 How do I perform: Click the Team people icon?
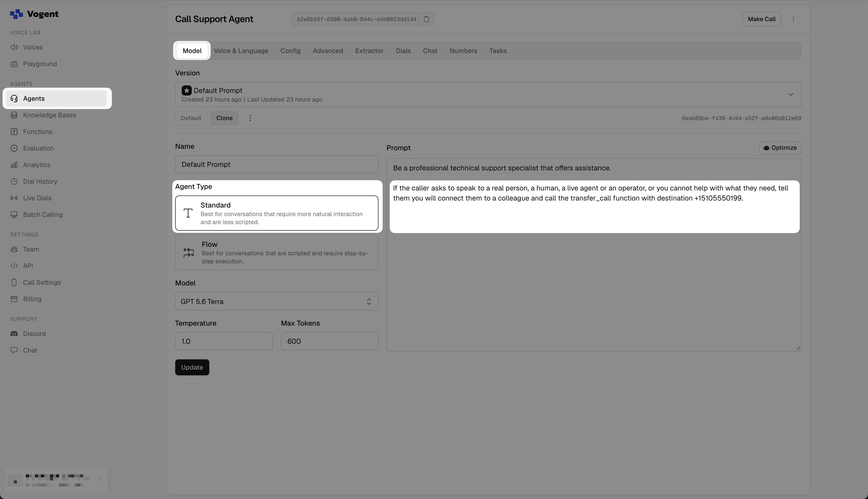(14, 249)
